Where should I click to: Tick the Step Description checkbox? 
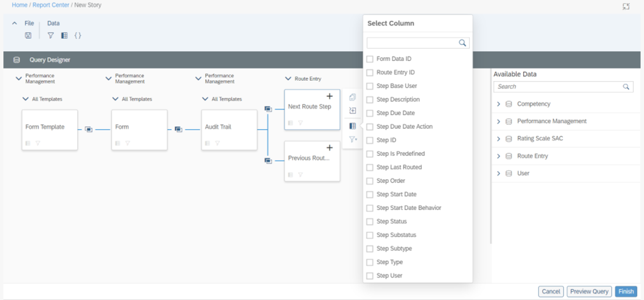pos(370,100)
